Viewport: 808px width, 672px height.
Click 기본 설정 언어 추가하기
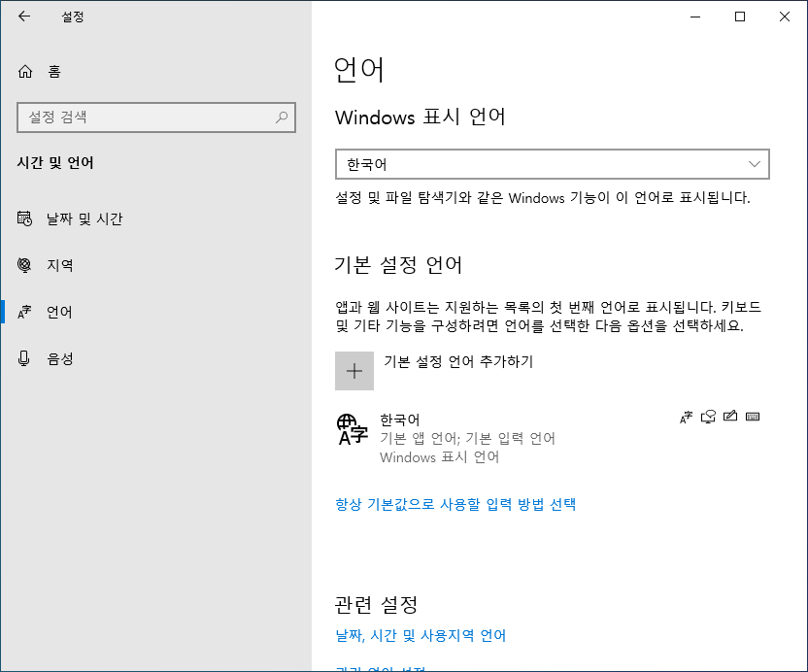(458, 362)
